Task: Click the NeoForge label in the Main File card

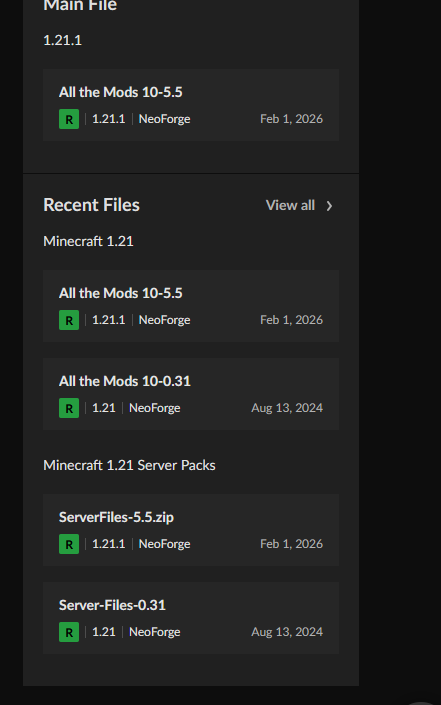Action: [x=165, y=119]
